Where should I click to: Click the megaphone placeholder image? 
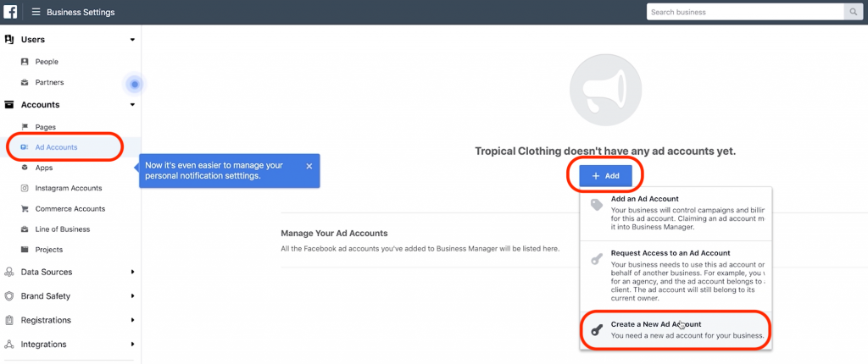click(x=605, y=91)
